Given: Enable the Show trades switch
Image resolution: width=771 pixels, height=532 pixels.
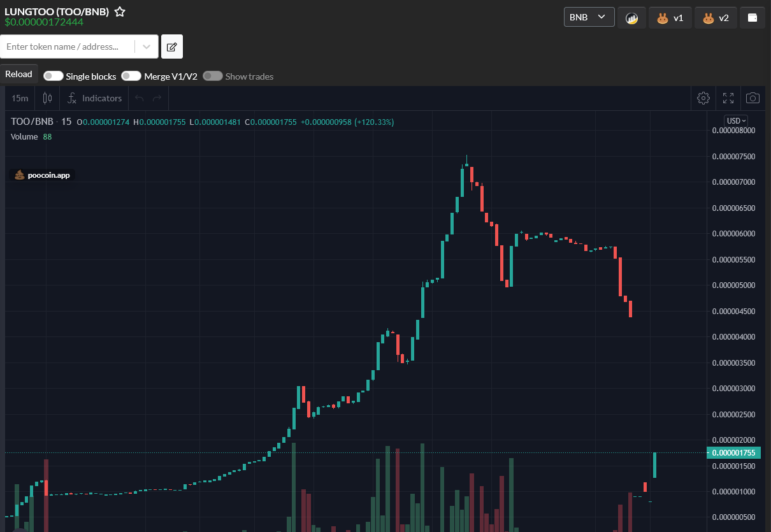Looking at the screenshot, I should coord(212,75).
